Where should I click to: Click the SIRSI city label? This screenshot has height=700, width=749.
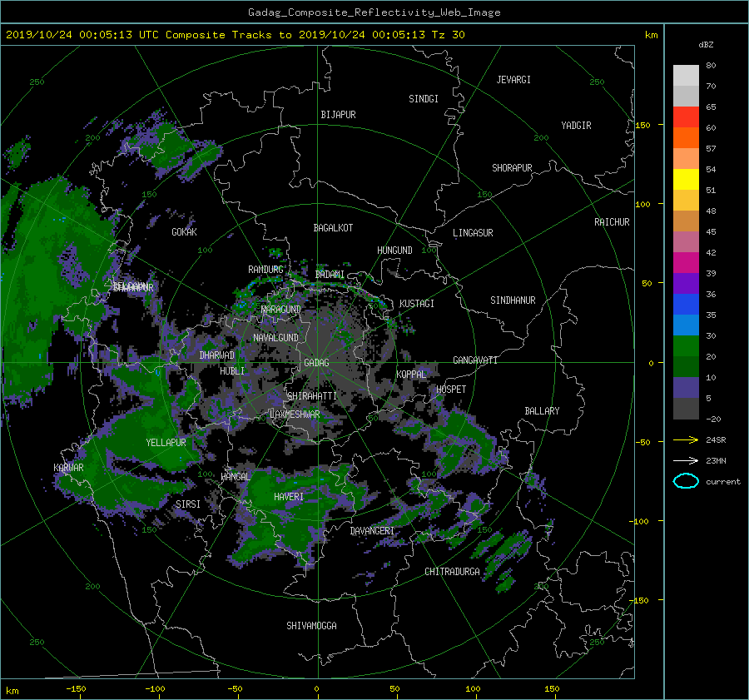click(x=188, y=504)
